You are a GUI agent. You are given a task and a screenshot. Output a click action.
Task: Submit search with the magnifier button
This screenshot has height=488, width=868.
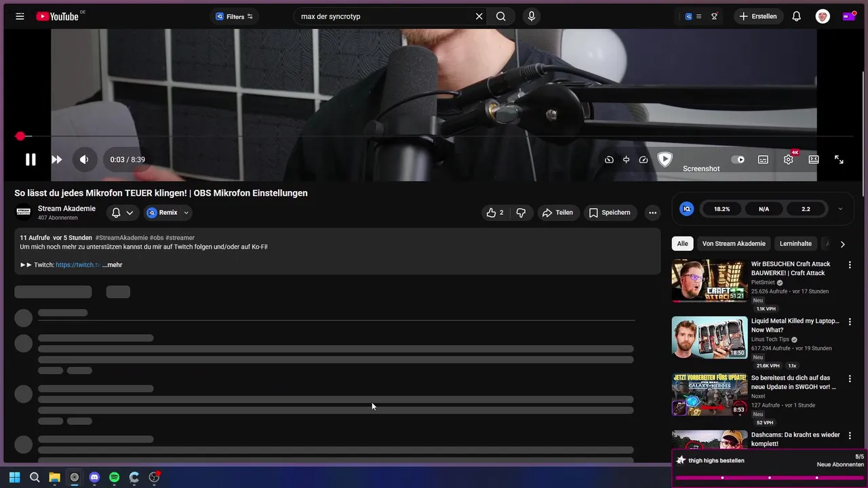point(501,16)
